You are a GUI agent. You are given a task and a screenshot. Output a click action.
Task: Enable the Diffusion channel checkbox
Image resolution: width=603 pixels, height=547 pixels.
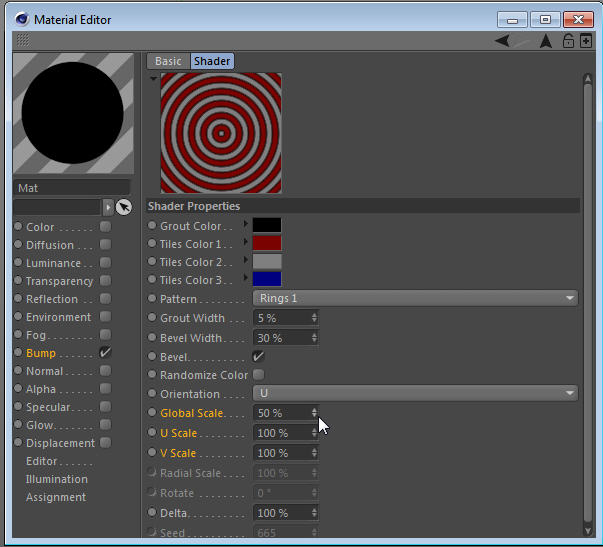pos(105,245)
